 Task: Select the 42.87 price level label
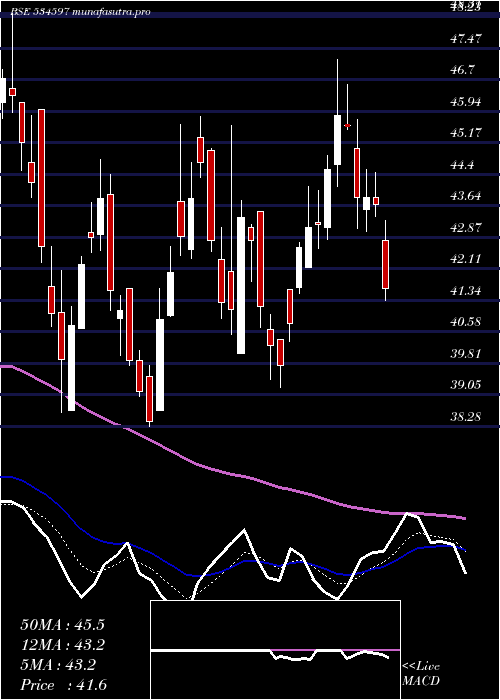466,228
